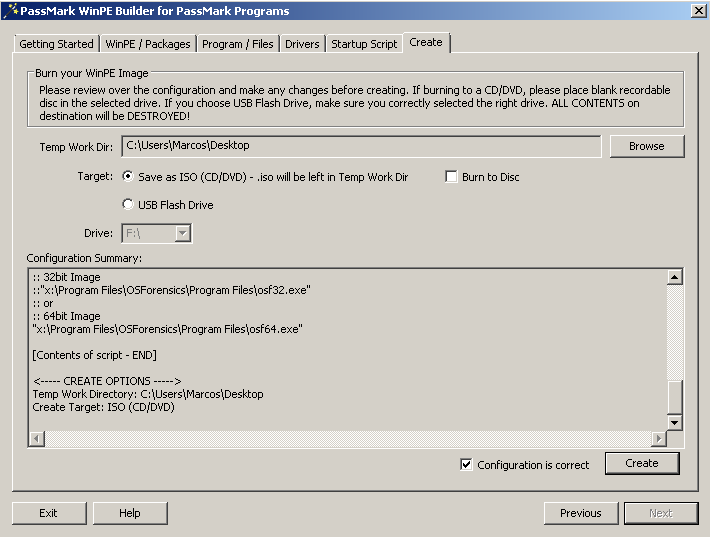Choose the USB Flash Drive radio option
The width and height of the screenshot is (710, 537).
(x=128, y=204)
